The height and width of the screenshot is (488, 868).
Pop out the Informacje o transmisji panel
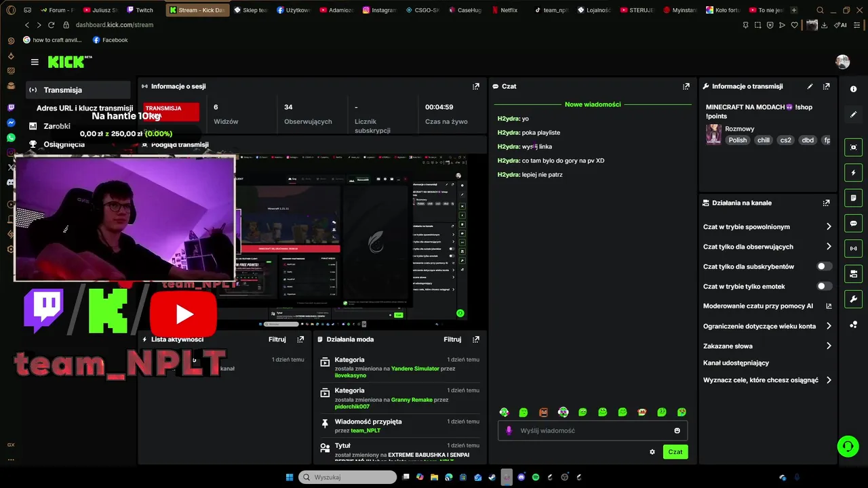[x=826, y=86]
